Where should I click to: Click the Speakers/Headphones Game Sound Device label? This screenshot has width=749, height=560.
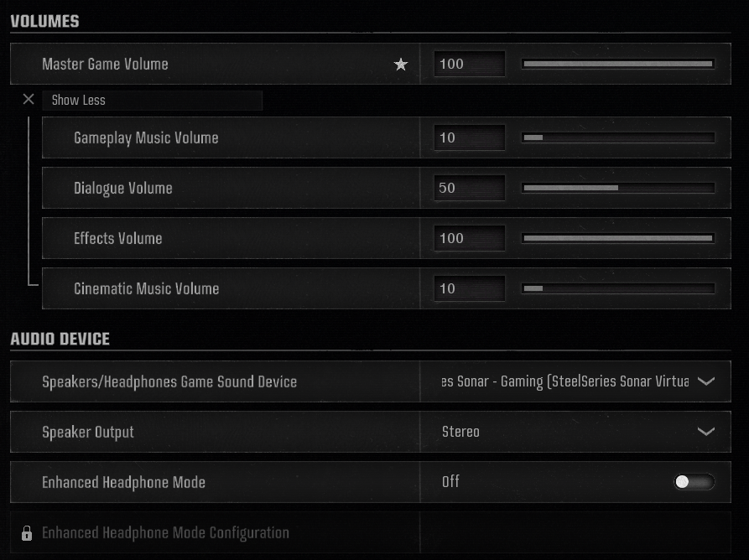tap(169, 382)
